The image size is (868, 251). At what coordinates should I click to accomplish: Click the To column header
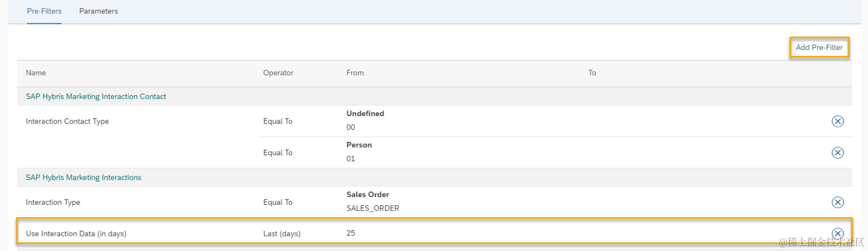click(x=592, y=73)
